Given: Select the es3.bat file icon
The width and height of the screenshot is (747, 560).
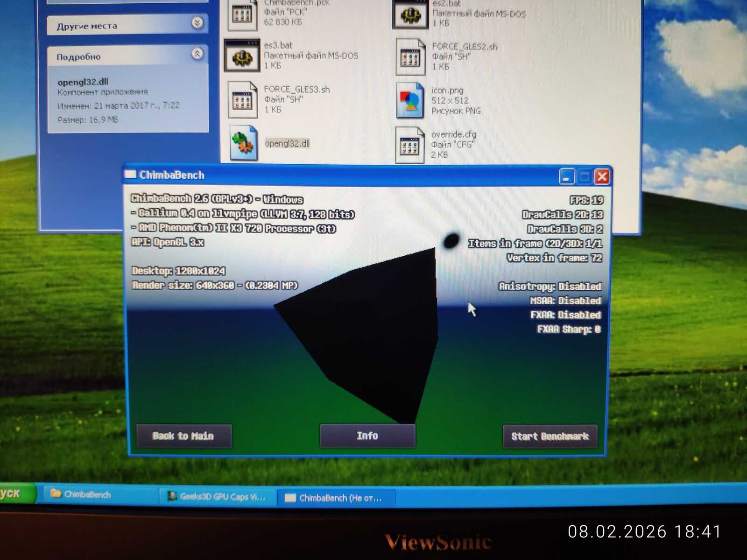Looking at the screenshot, I should point(242,56).
